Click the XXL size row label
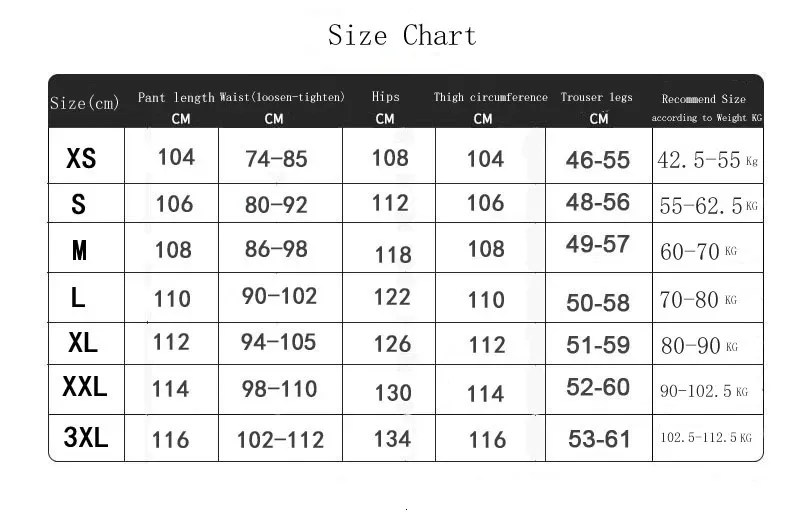800x520 pixels. click(85, 388)
